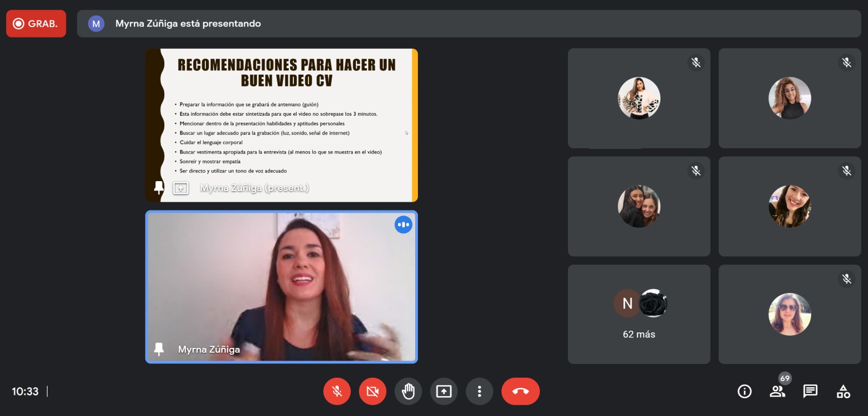Image resolution: width=868 pixels, height=416 pixels.
Task: Click the present screen button
Action: click(x=443, y=392)
